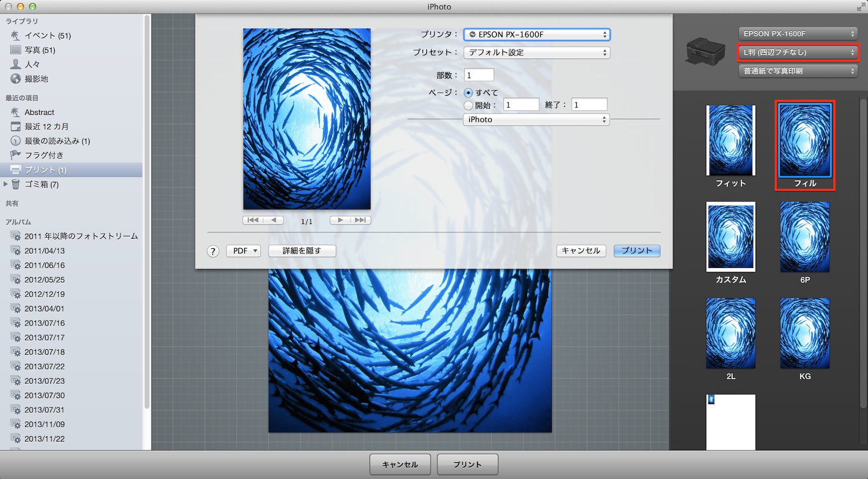Click the Flagged flag icon
This screenshot has height=479, width=868.
coord(15,155)
